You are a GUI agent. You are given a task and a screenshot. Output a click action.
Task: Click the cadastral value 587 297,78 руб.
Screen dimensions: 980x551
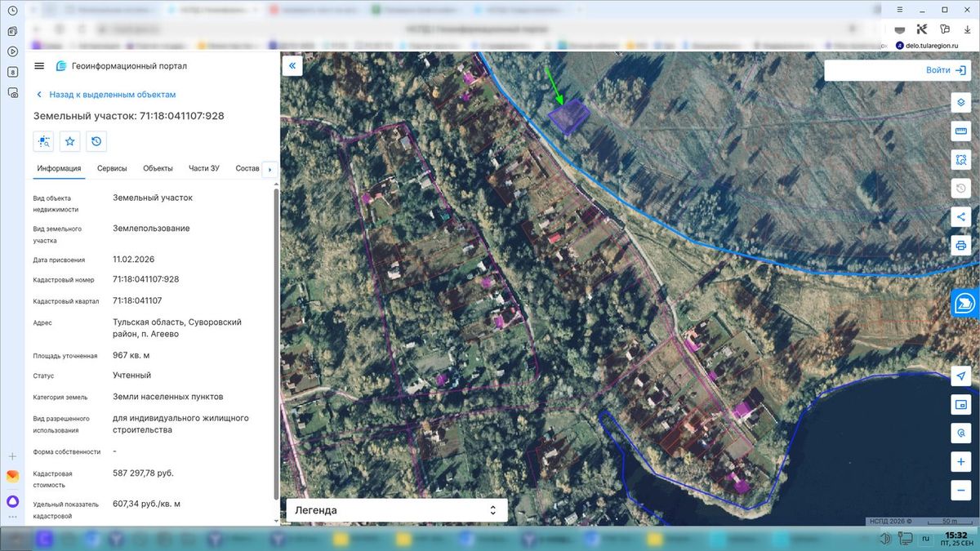pyautogui.click(x=143, y=473)
